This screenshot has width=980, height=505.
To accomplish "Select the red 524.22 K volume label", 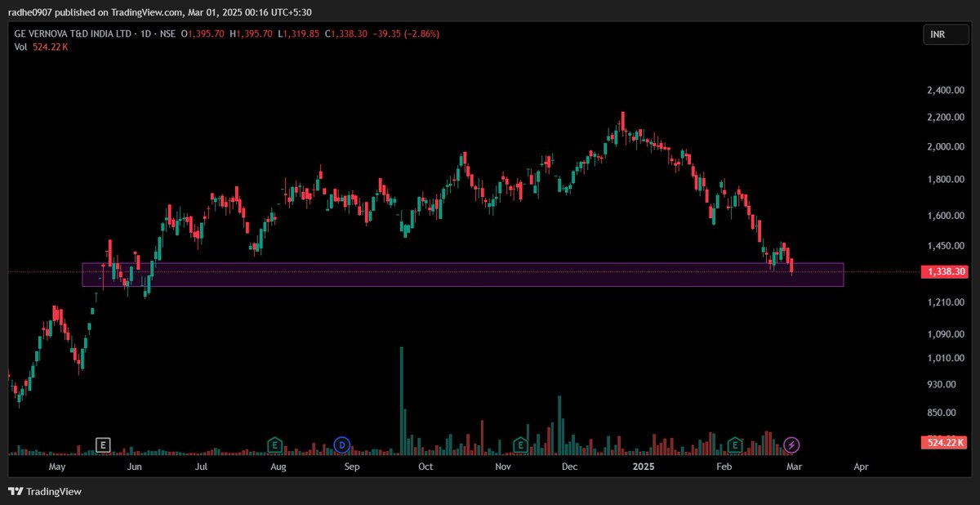I will pyautogui.click(x=944, y=442).
